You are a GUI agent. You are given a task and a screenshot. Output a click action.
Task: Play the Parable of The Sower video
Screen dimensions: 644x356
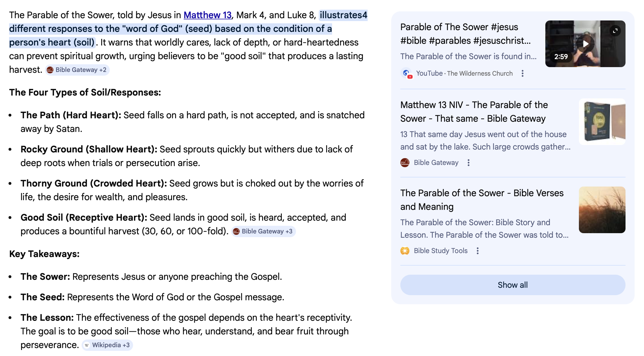[585, 44]
